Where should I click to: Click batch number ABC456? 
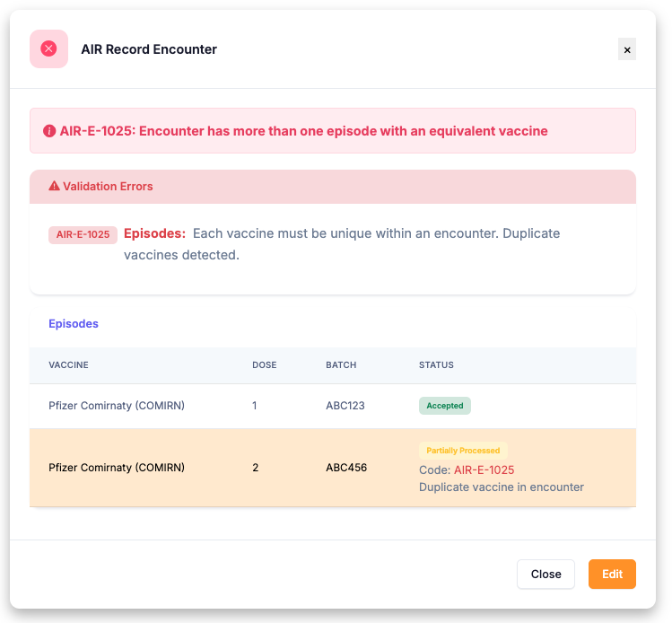tap(346, 468)
